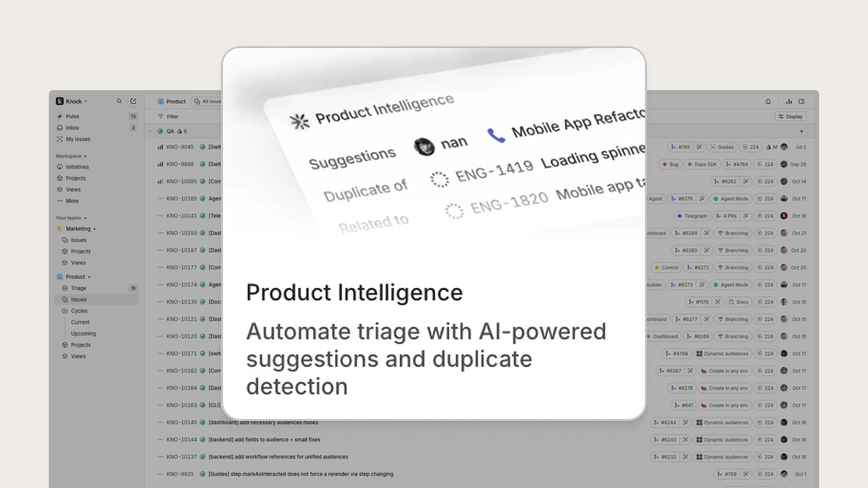This screenshot has height=488, width=868.
Task: Collapse the QA issue group
Action: (150, 131)
